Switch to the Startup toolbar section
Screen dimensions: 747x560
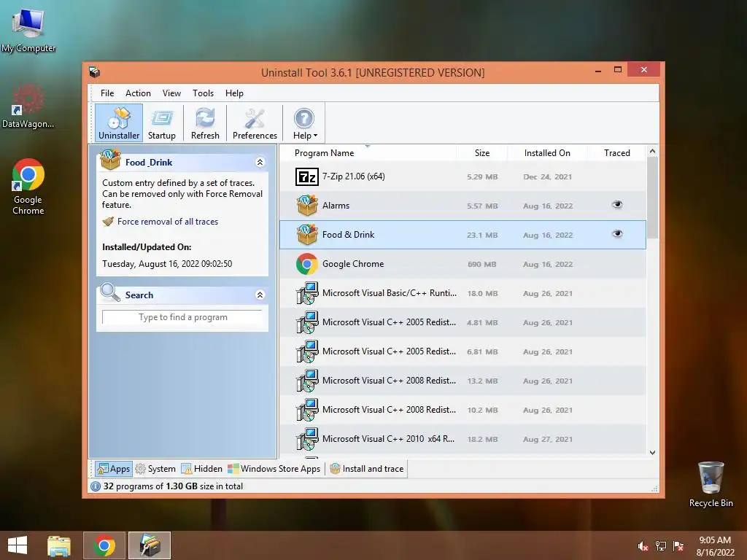162,123
